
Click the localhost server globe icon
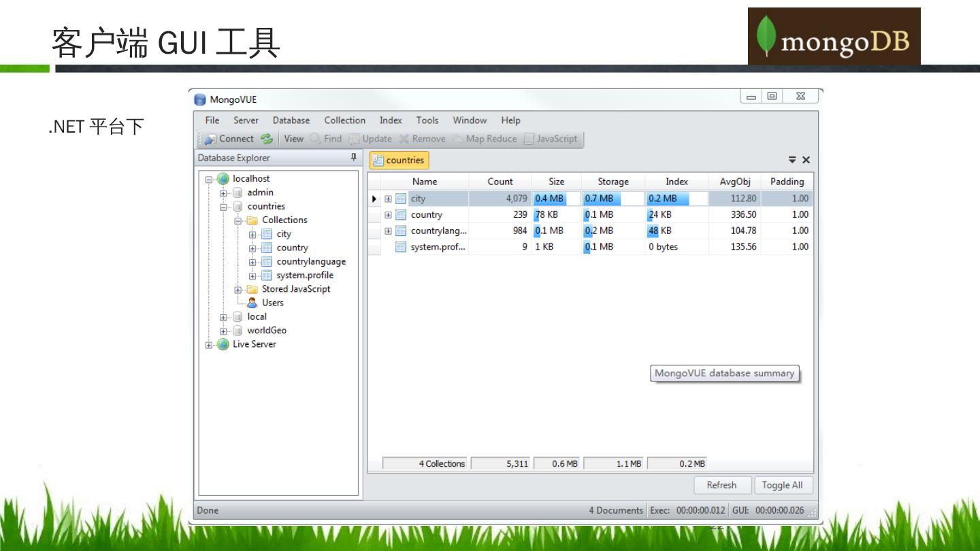[x=223, y=179]
